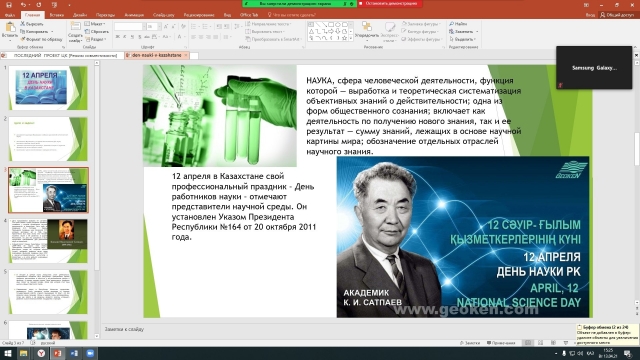Toggle Примечания comments in status bar
640x360 pixels.
[x=501, y=343]
